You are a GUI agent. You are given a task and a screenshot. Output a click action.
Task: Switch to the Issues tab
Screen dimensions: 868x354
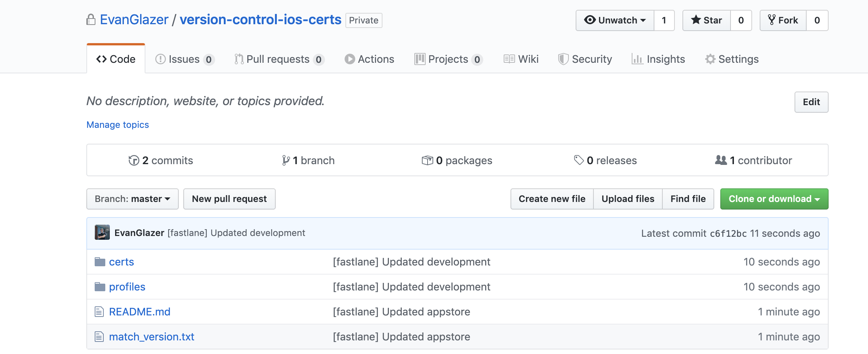tap(185, 59)
